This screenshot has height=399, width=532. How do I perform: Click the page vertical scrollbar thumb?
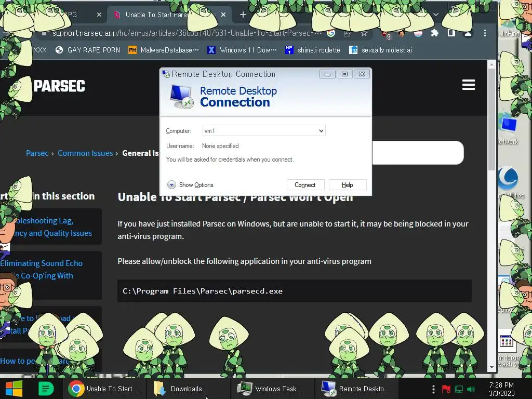(491, 119)
